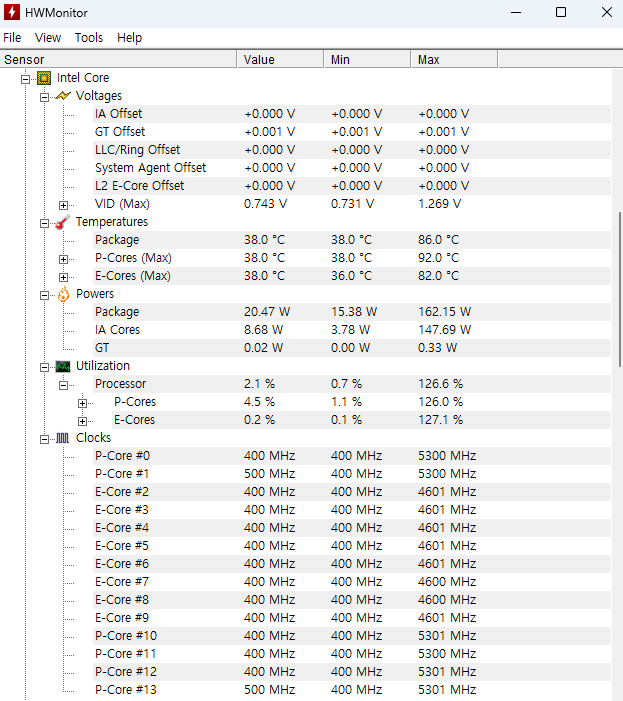Click the Temperatures thermometer icon
The height and width of the screenshot is (701, 623).
coord(63,222)
